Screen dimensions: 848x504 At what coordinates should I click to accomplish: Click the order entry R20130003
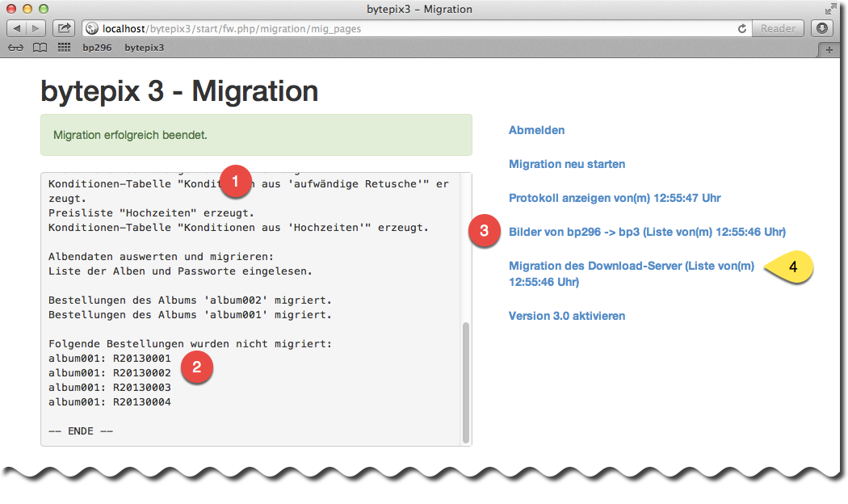pyautogui.click(x=141, y=388)
